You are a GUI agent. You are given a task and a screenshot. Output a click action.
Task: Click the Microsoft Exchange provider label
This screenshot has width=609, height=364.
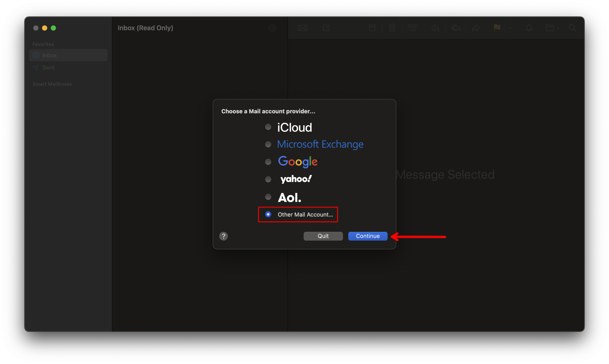[320, 144]
